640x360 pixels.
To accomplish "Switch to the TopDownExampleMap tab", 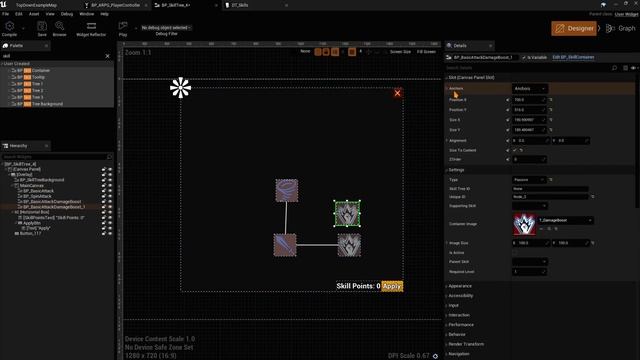I will [x=36, y=5].
